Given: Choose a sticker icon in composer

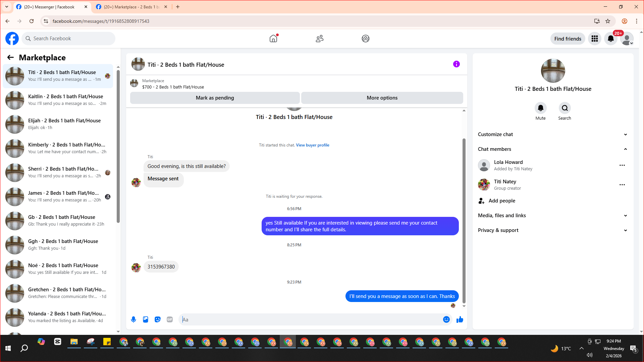Looking at the screenshot, I should [x=158, y=319].
